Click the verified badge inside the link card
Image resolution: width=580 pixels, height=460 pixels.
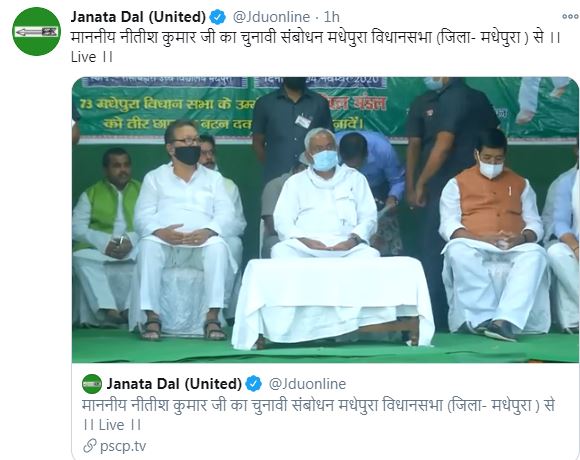click(x=253, y=383)
